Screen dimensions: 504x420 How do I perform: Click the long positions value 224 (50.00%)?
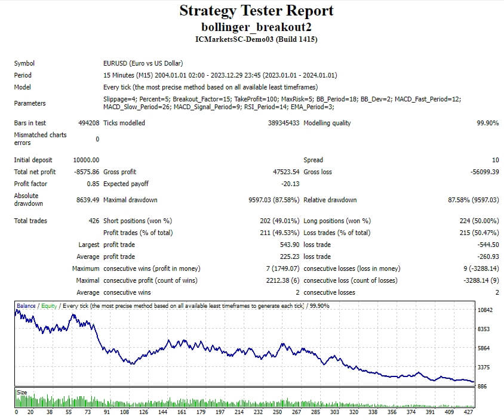[x=480, y=221]
